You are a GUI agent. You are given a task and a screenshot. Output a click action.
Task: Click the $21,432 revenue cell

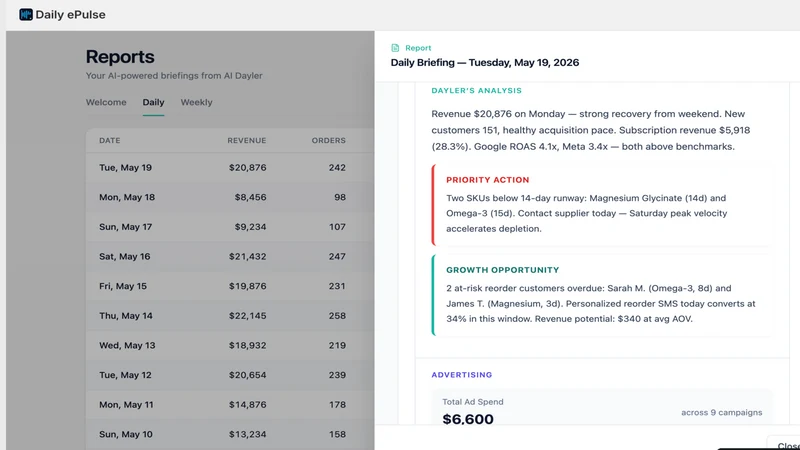pos(247,256)
